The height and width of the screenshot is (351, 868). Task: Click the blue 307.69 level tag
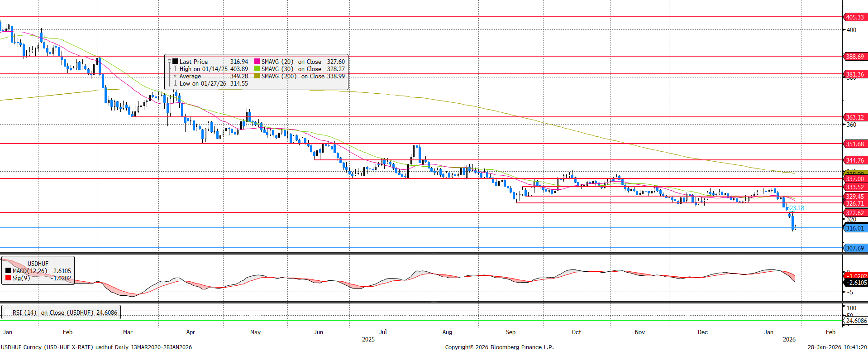click(x=855, y=248)
